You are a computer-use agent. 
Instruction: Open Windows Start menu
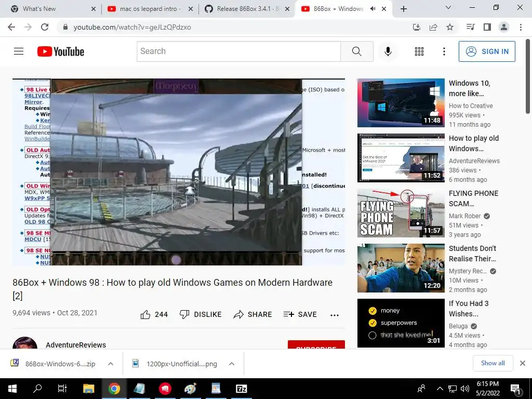(x=12, y=389)
